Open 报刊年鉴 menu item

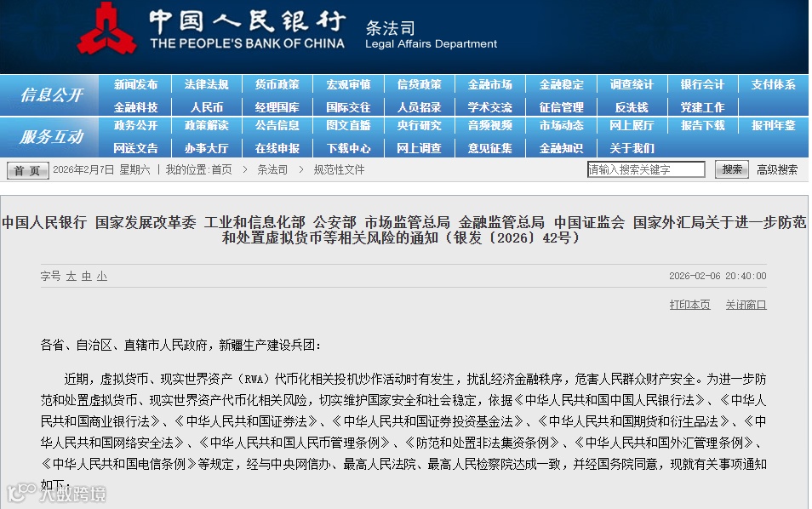774,125
